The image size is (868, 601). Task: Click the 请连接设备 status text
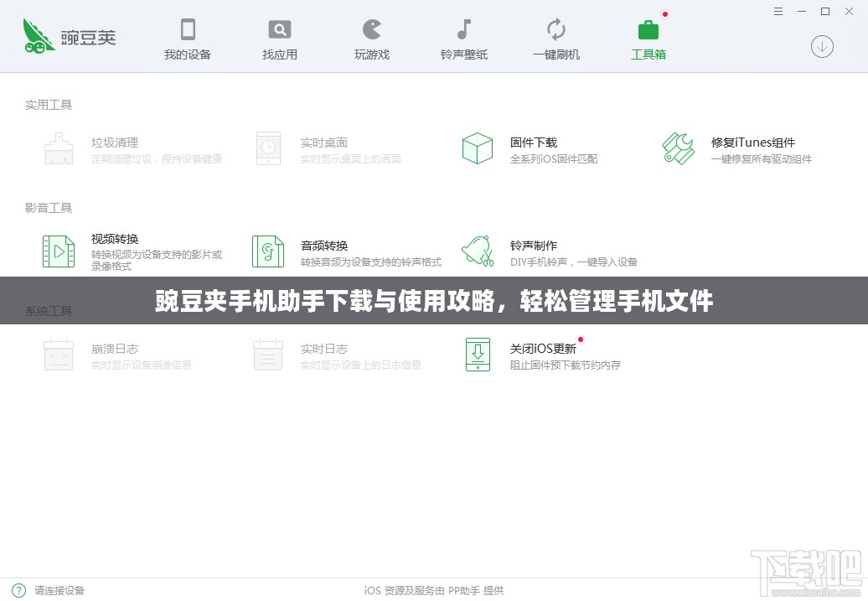click(x=59, y=590)
